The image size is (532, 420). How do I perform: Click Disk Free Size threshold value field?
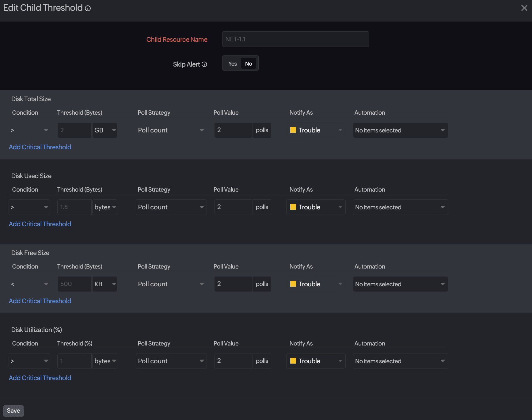coord(74,284)
